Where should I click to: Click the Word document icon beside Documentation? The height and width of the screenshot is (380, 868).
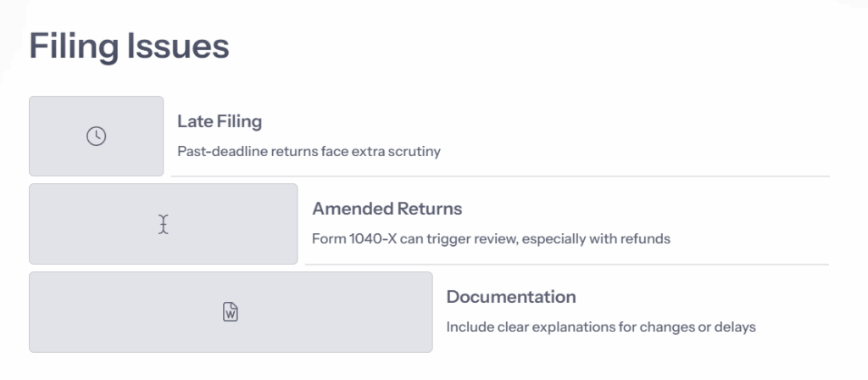(231, 312)
